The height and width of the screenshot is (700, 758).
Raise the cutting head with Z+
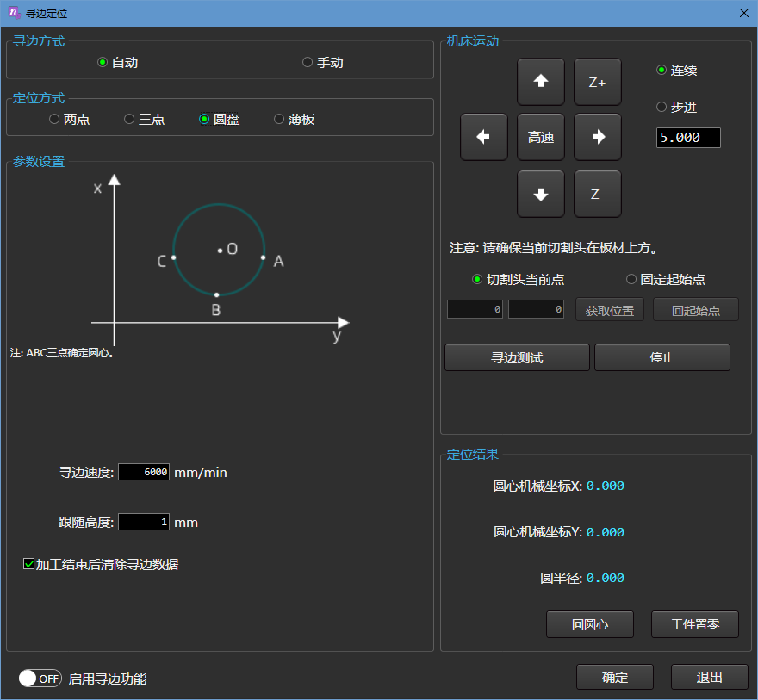pos(598,82)
